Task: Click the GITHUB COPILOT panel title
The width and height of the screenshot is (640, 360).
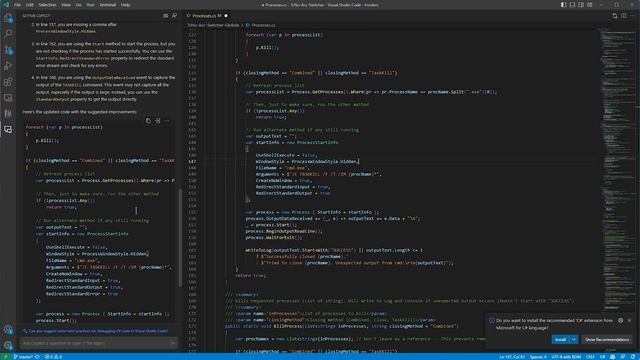Action: [x=36, y=16]
